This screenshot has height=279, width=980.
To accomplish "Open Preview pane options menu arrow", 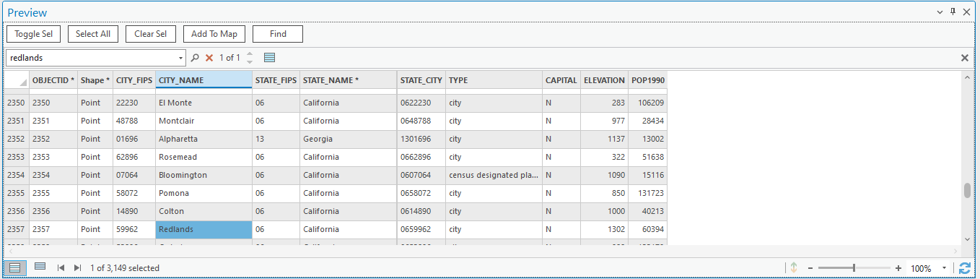I will (940, 12).
